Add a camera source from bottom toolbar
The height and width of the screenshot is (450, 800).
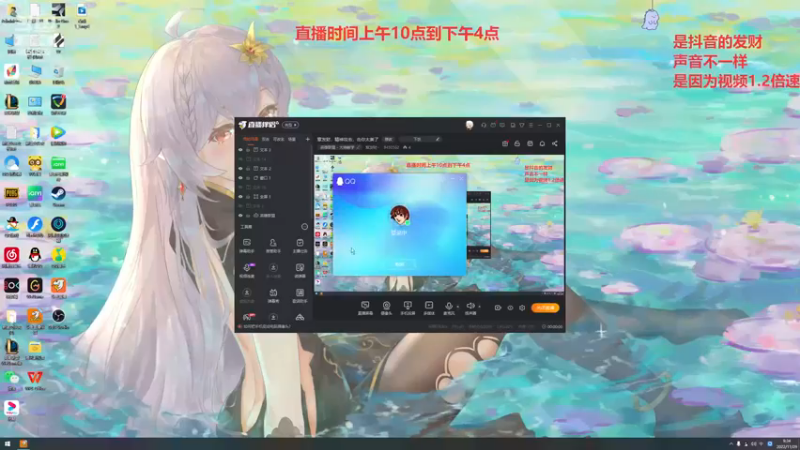pos(386,306)
